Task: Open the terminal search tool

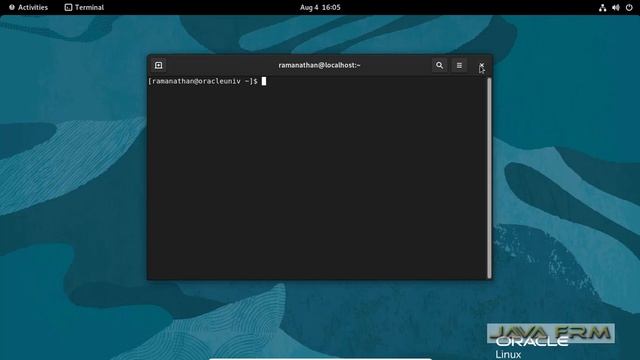Action: 439,65
